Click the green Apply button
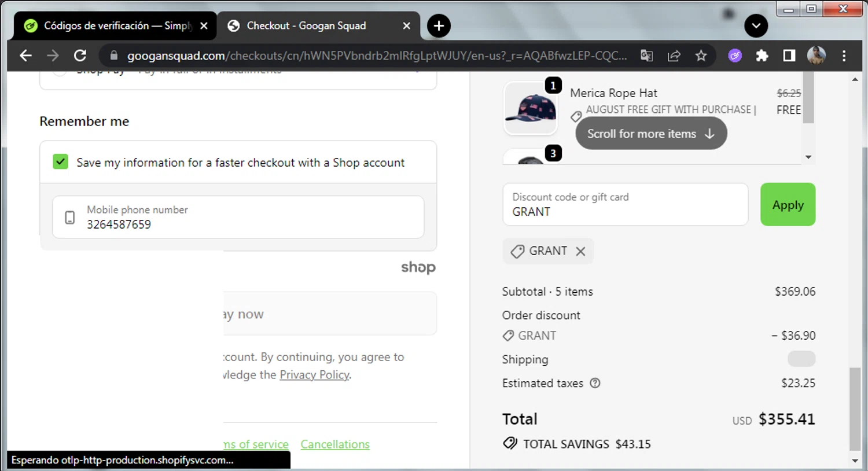 tap(788, 204)
